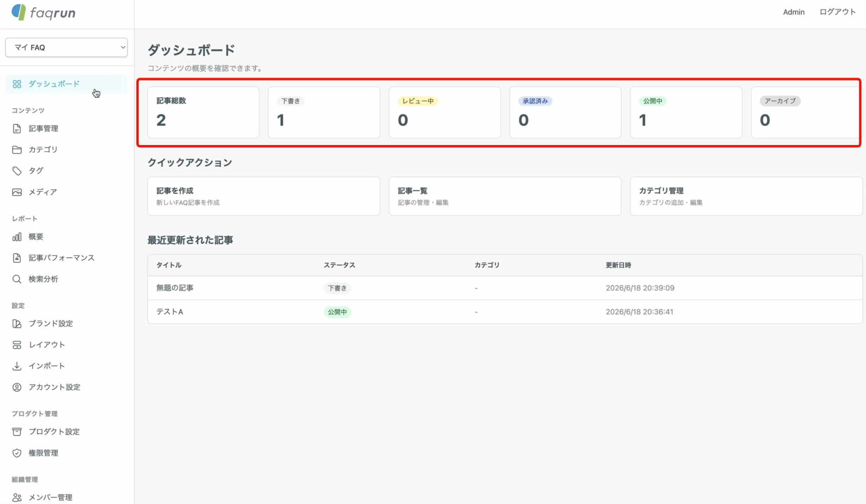The image size is (866, 504).
Task: Click the faqrun logo icon
Action: [19, 12]
